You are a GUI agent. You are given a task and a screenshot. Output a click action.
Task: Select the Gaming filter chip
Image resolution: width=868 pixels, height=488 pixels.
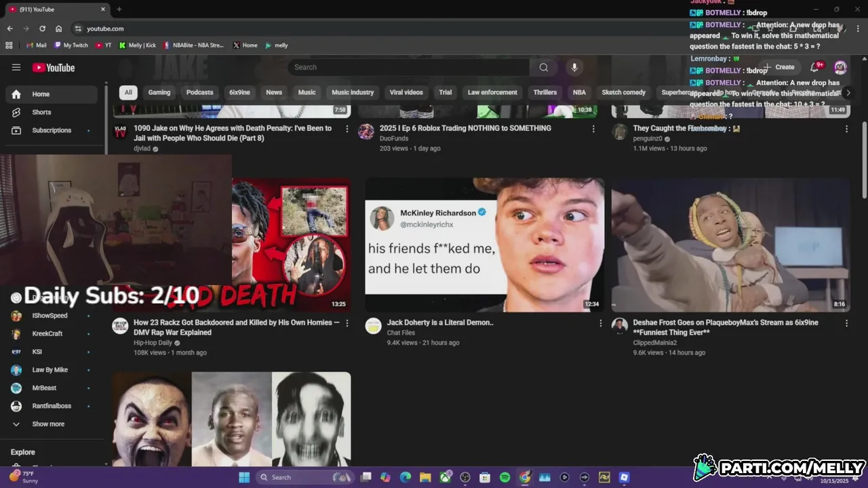point(159,92)
